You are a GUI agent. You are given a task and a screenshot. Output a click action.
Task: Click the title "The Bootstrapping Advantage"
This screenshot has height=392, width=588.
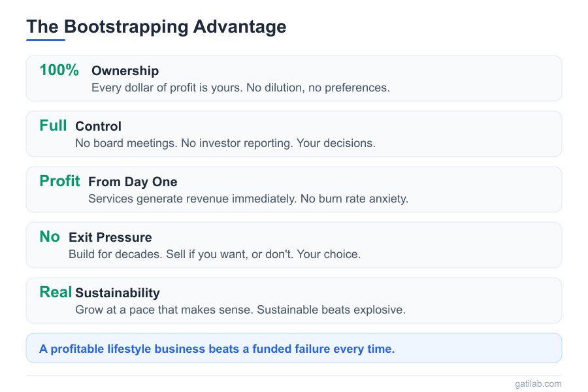[156, 27]
